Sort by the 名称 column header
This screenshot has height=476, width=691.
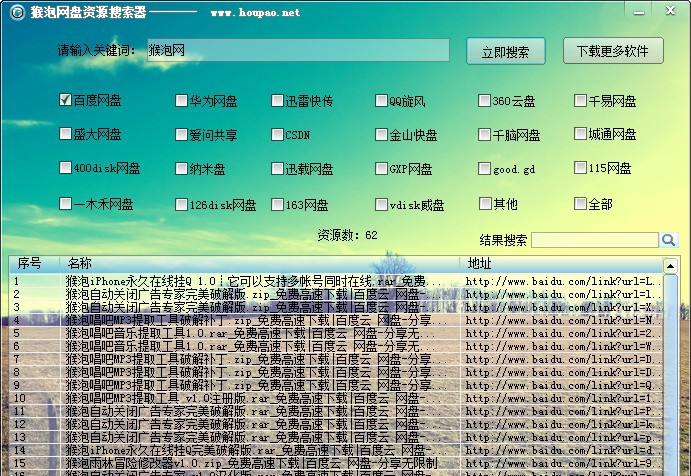(x=259, y=264)
